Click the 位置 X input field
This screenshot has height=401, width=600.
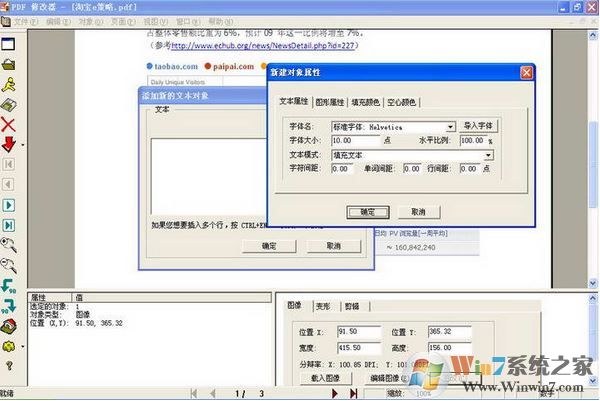(x=359, y=332)
